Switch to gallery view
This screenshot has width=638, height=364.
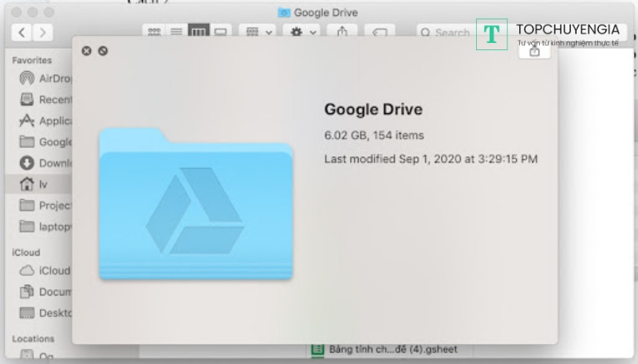click(x=219, y=33)
